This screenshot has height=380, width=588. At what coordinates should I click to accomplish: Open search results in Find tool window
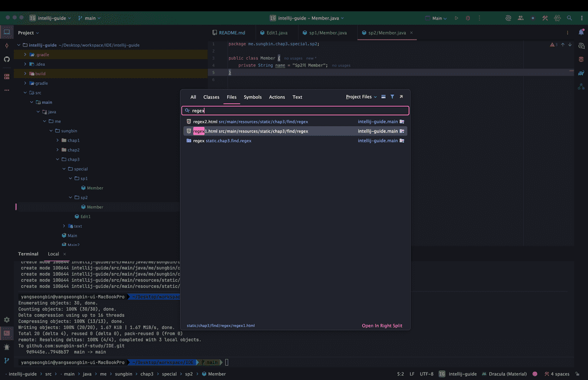[x=401, y=97]
